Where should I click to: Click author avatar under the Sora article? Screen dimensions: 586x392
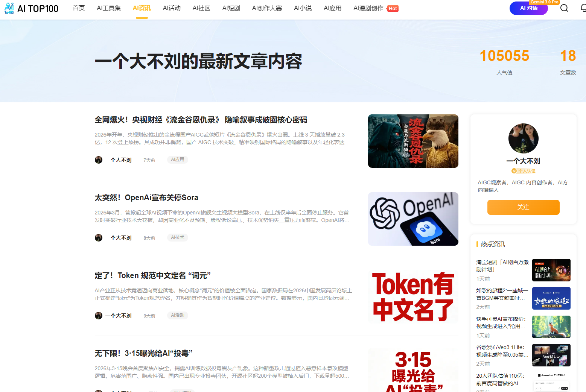coord(99,238)
